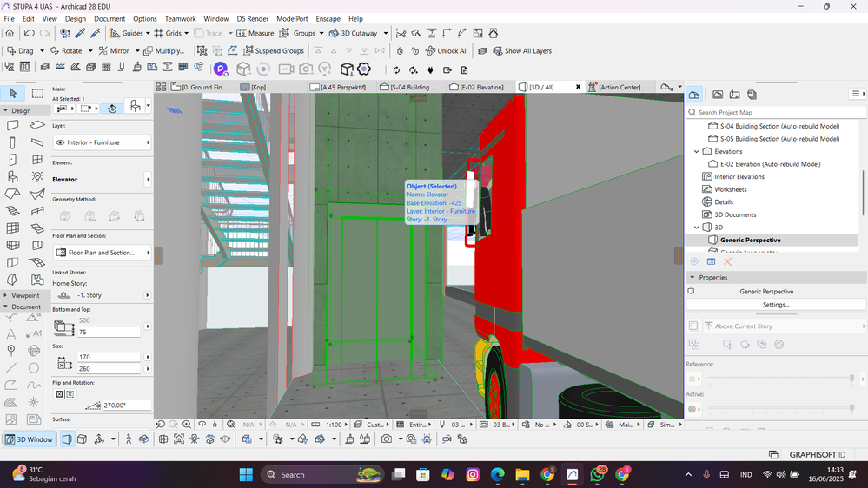Click the Settings... button
This screenshot has width=868, height=488.
775,305
